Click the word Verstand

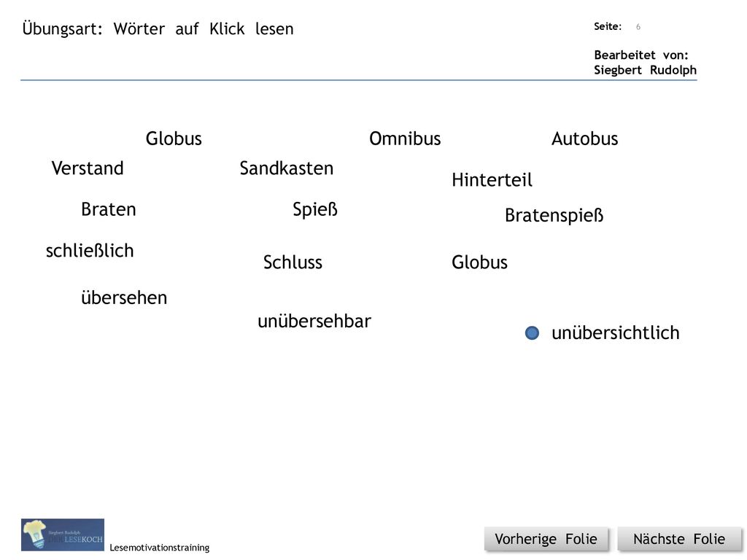pos(88,168)
